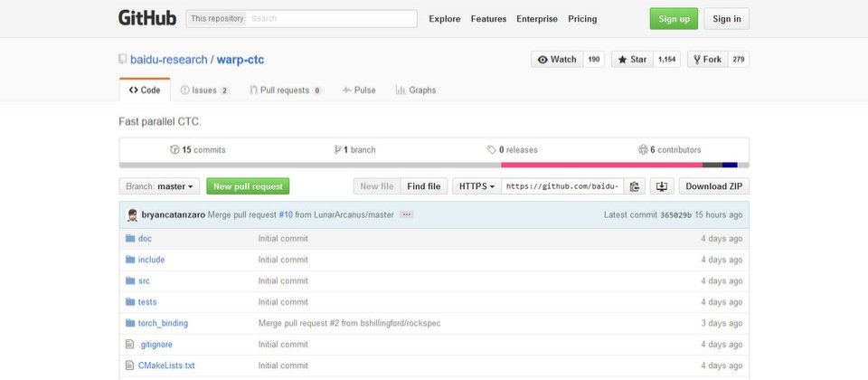Click the torch_binding folder icon
This screenshot has height=380, width=868.
coord(130,323)
